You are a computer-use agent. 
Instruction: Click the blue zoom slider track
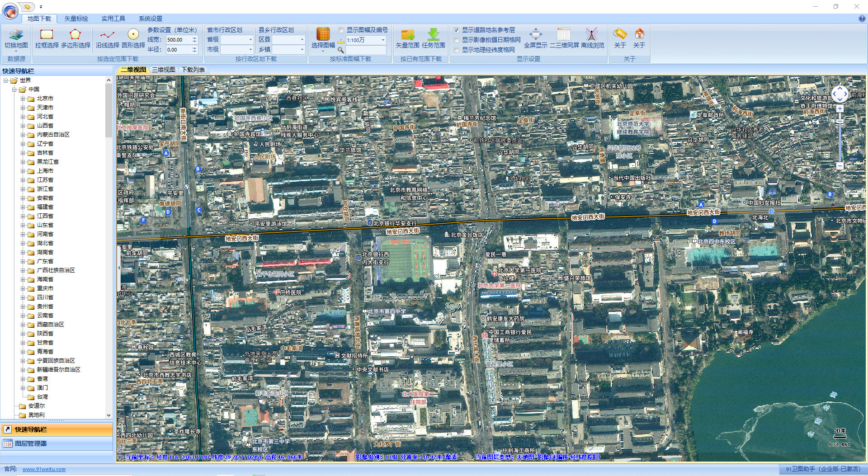[840, 143]
